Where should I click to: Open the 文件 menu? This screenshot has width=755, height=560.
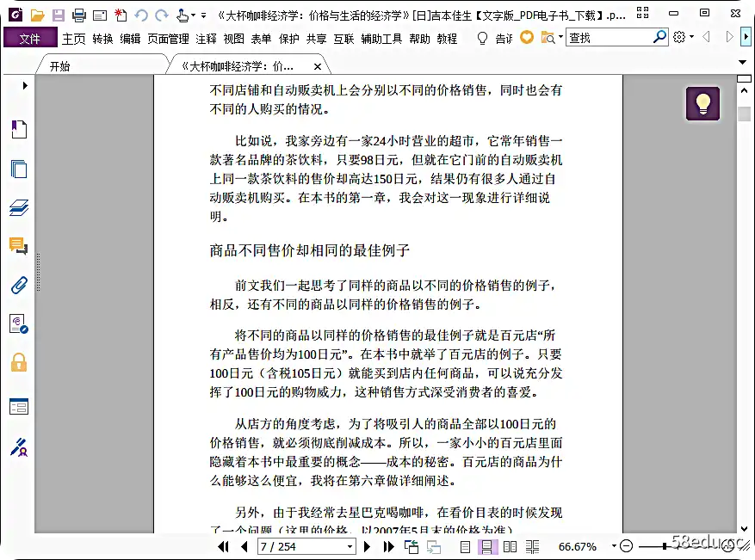click(30, 38)
